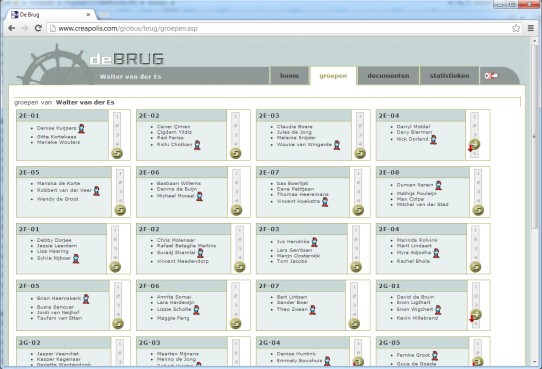
Task: Click the person icon next to Theo Zwaan
Action: point(312,310)
